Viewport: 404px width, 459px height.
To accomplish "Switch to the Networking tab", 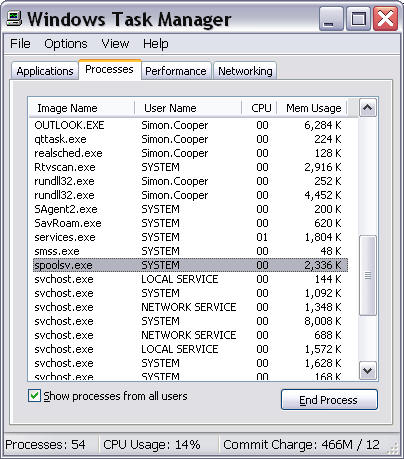I will (245, 71).
